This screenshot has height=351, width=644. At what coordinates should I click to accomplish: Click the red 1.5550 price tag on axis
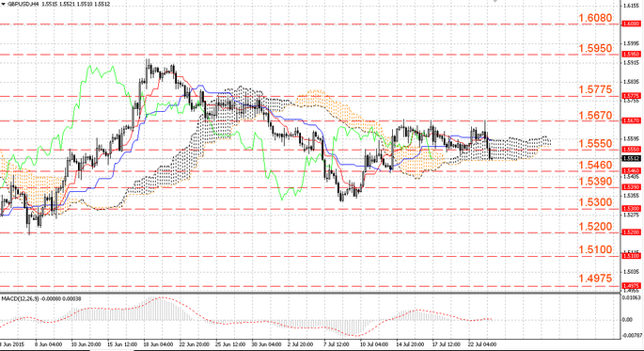[x=631, y=150]
